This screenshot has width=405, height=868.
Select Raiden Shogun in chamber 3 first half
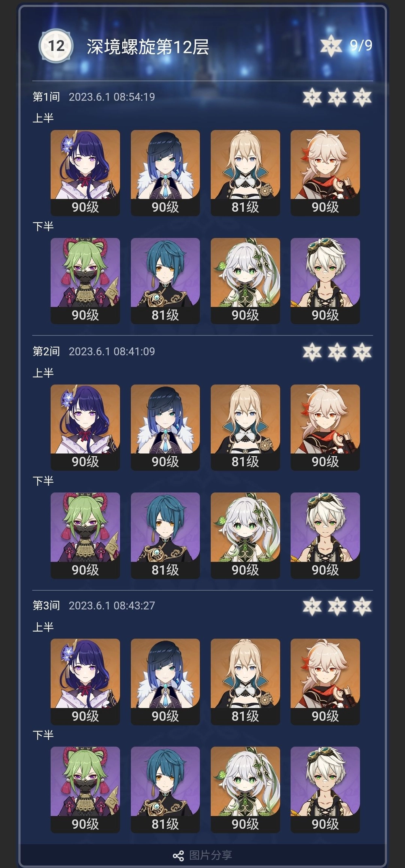click(85, 682)
